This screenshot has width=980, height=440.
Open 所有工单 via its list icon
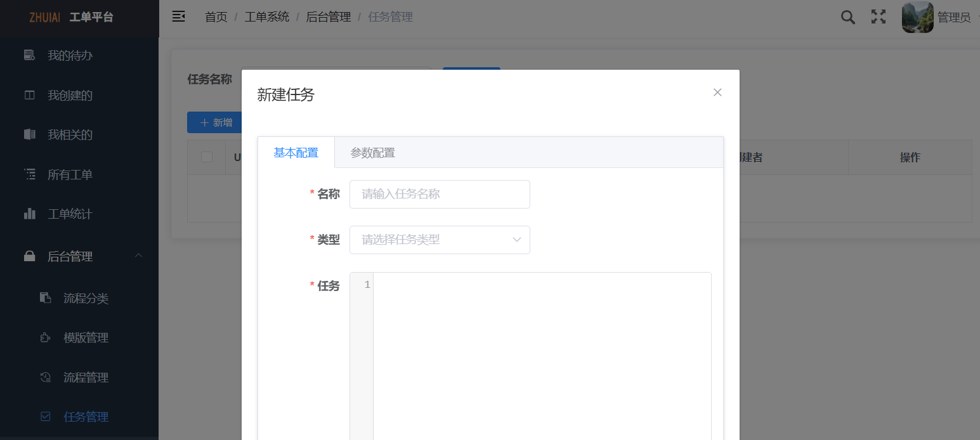(29, 174)
